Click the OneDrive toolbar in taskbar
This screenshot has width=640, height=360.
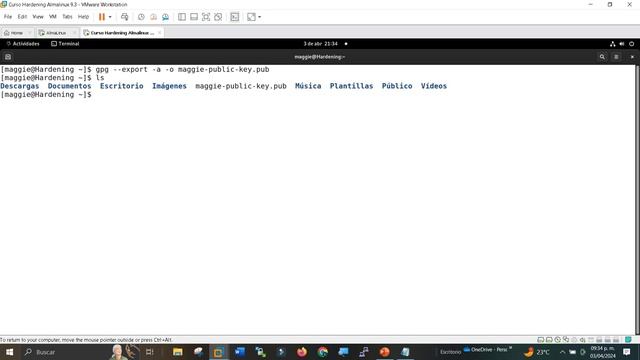click(x=487, y=350)
